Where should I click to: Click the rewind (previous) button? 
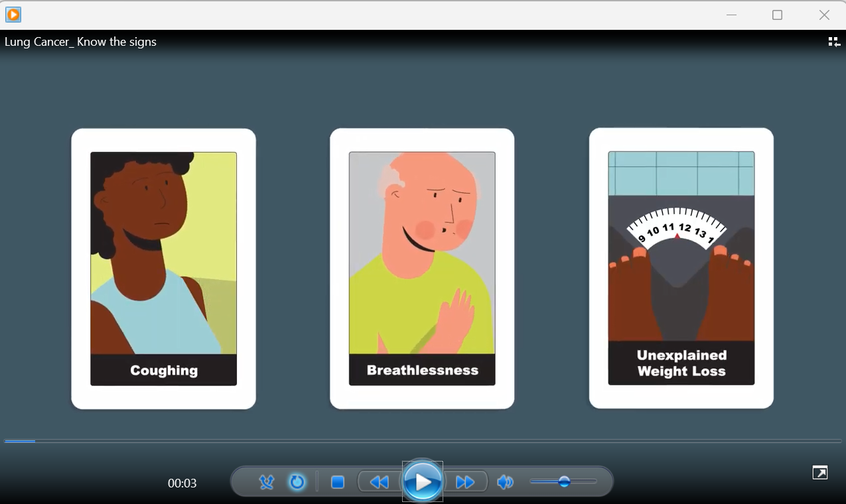[x=379, y=482]
